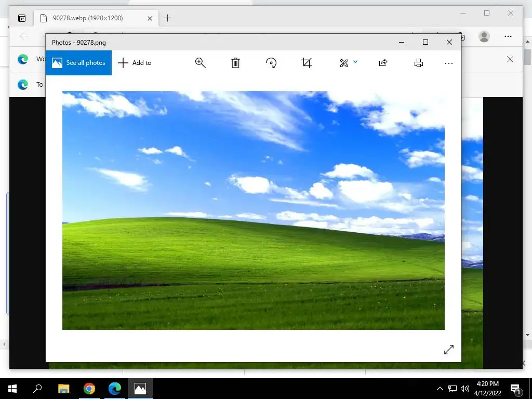
Task: Open Edge Settings and more menu
Action: (508, 36)
